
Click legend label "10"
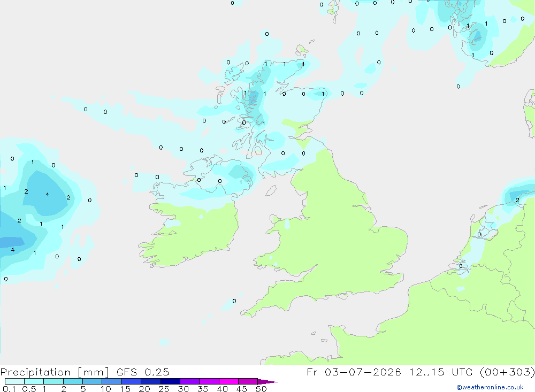[x=105, y=389]
